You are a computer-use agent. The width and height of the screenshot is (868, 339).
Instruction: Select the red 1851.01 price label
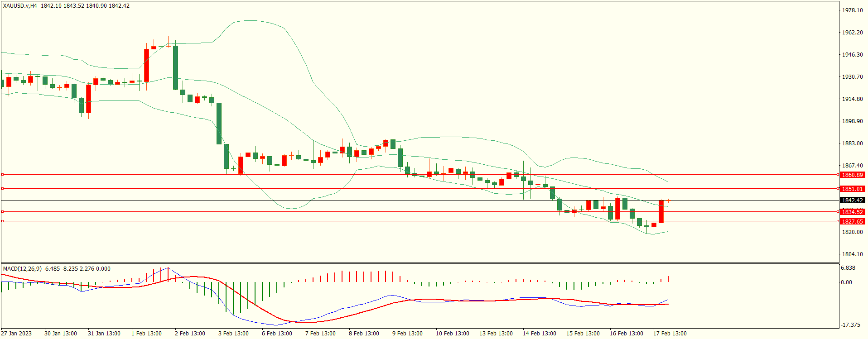pos(852,189)
